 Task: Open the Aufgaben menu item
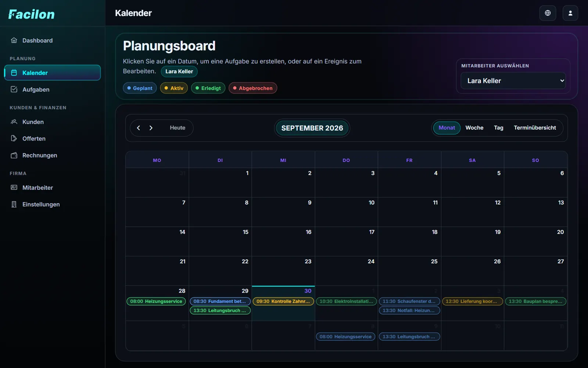pyautogui.click(x=53, y=89)
